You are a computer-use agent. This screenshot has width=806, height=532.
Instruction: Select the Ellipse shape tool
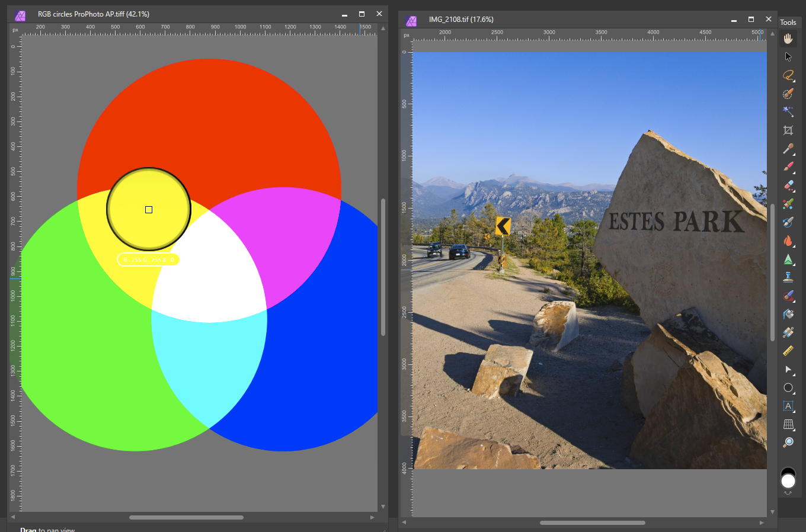(x=788, y=387)
